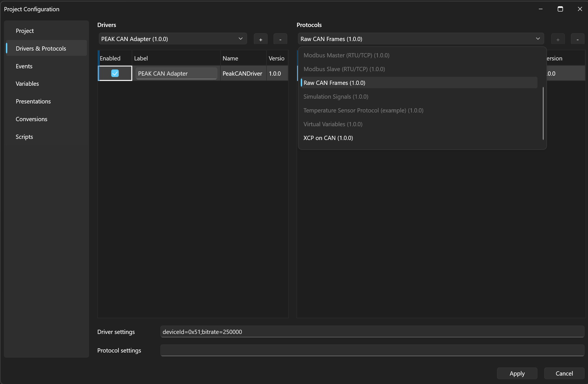
Task: Remove driver with the minus button
Action: click(x=280, y=39)
